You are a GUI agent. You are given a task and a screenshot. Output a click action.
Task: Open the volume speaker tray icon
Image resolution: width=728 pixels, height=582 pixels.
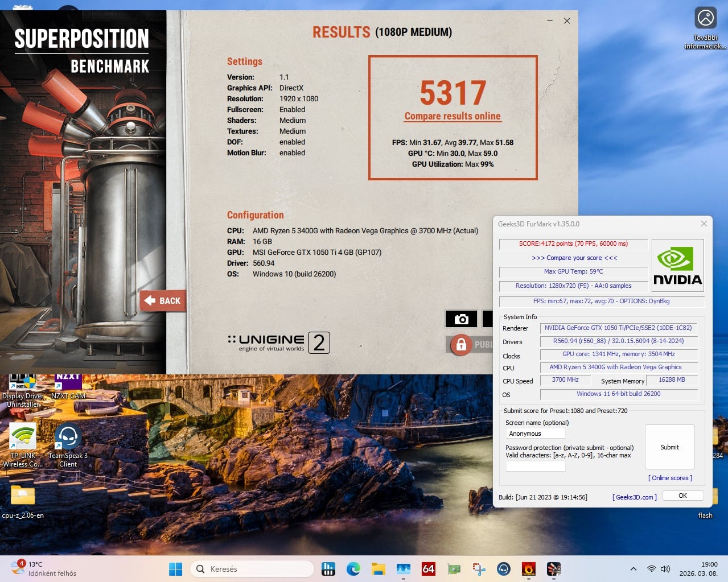coord(665,569)
